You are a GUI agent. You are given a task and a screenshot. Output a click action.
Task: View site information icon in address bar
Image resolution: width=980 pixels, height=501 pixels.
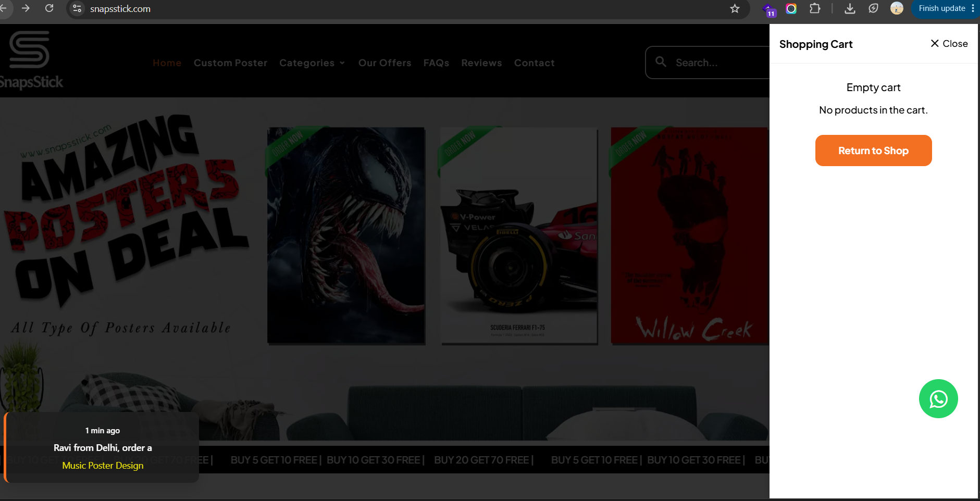[77, 9]
